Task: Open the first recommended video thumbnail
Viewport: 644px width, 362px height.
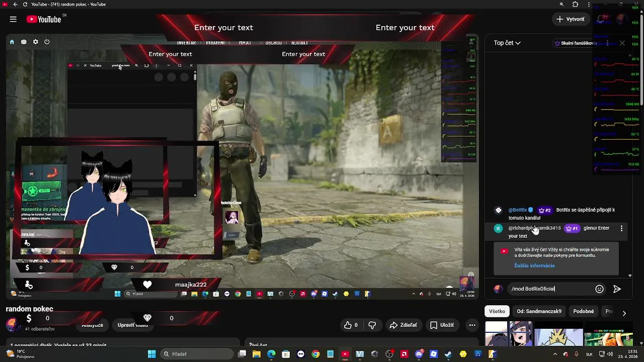Action: [x=508, y=334]
